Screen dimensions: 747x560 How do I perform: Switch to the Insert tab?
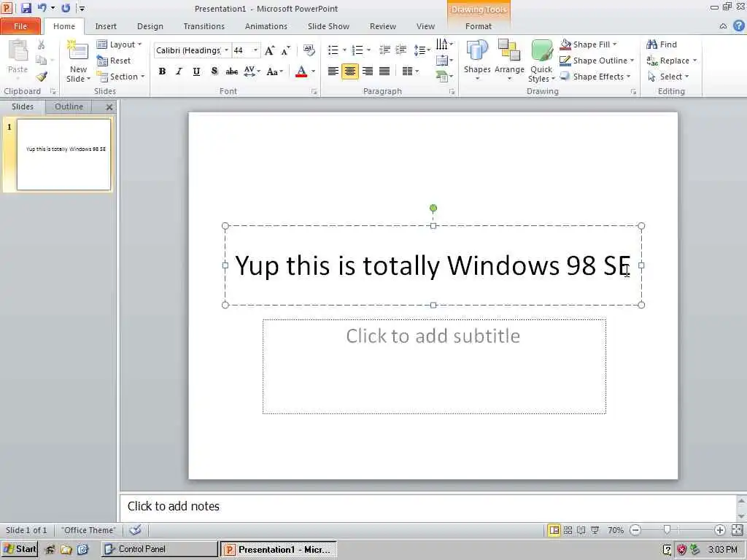click(x=106, y=26)
